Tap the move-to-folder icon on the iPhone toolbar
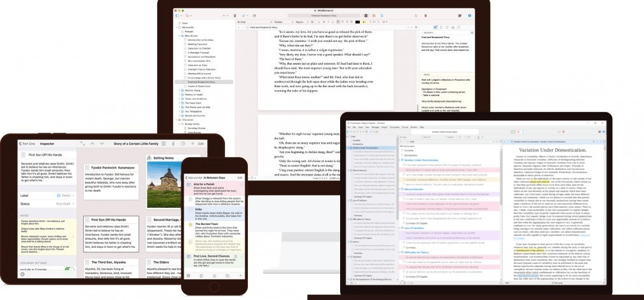The height and width of the screenshot is (300, 644). (x=228, y=276)
